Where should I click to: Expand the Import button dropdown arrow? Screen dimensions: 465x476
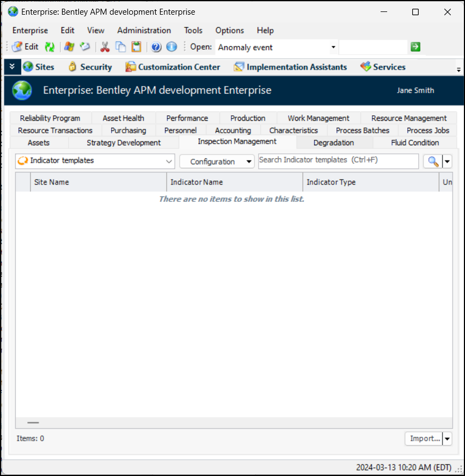tap(447, 438)
